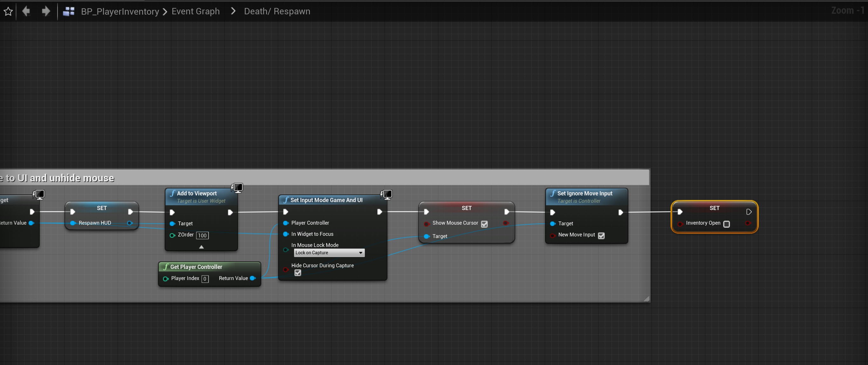Enable the Inventory Open checkbox
Screen dimensions: 868x365
pyautogui.click(x=727, y=224)
